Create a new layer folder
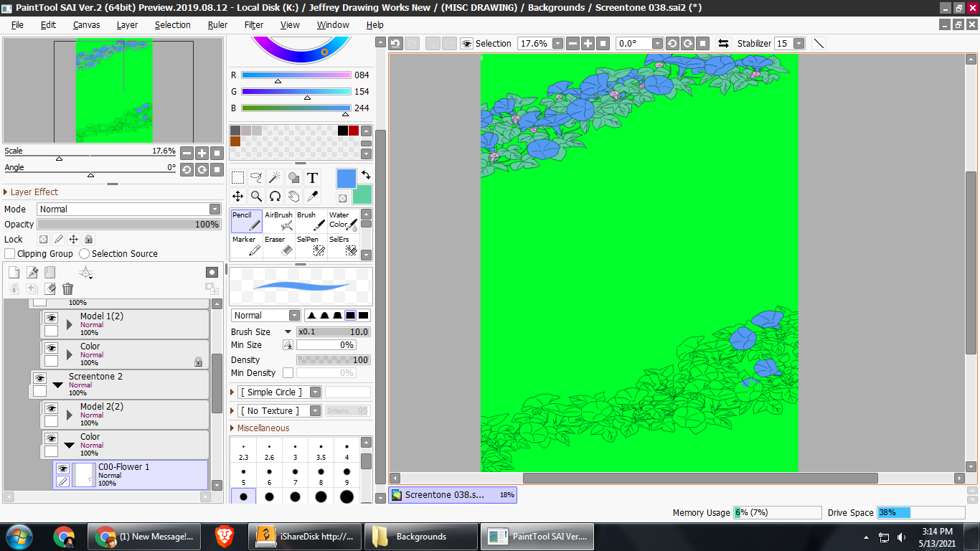This screenshot has height=551, width=980. 50,273
